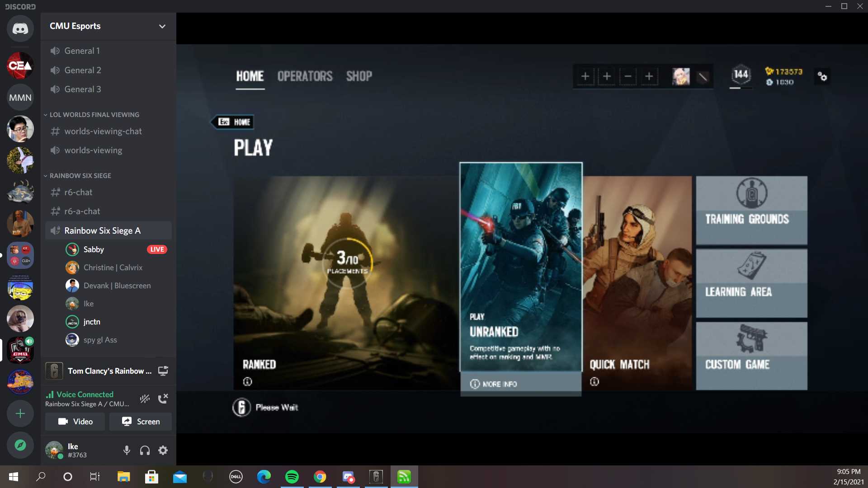Open Spotify from taskbar
This screenshot has width=868, height=488.
(x=292, y=477)
